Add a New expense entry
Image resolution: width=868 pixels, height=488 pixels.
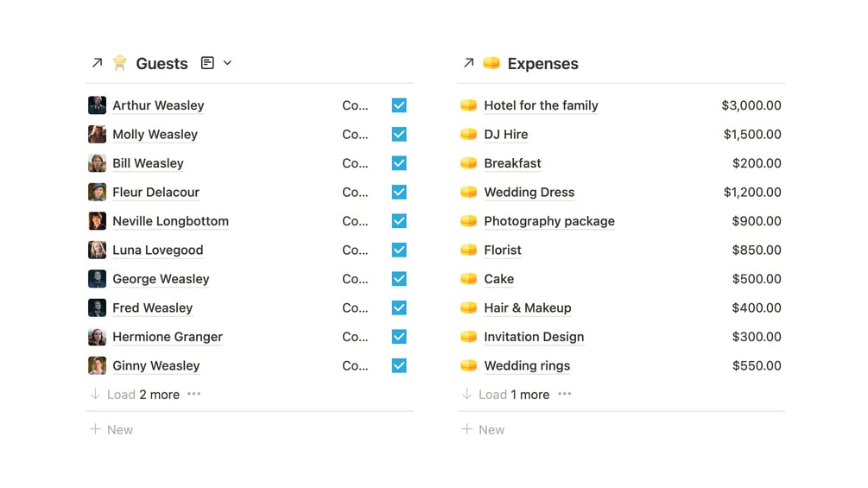[484, 429]
